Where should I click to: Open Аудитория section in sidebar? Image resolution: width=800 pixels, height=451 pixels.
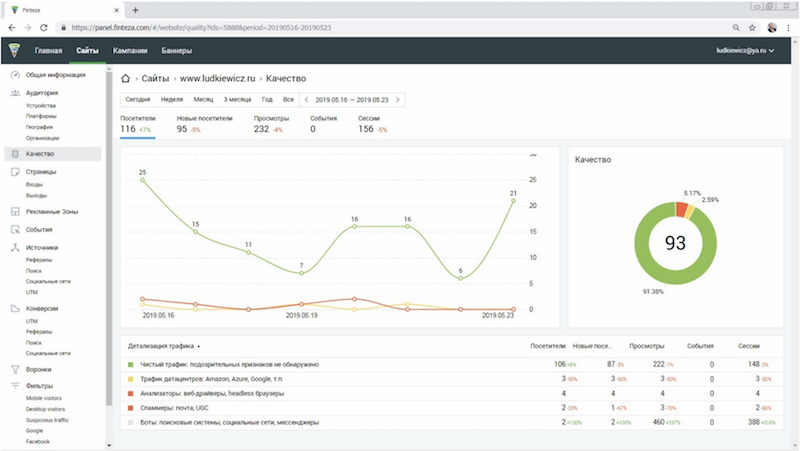(x=43, y=92)
